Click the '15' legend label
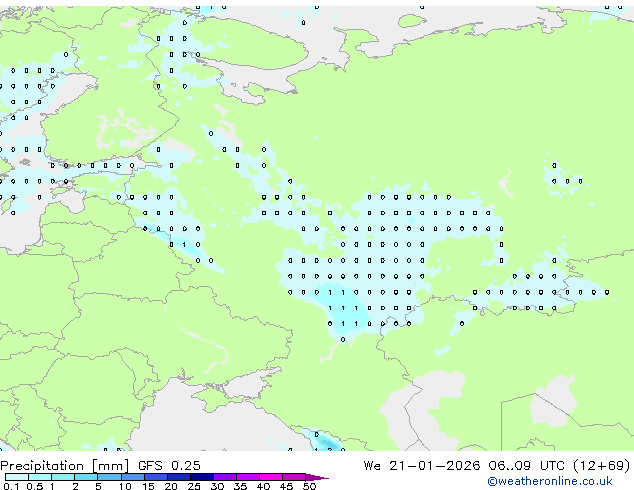 (148, 486)
